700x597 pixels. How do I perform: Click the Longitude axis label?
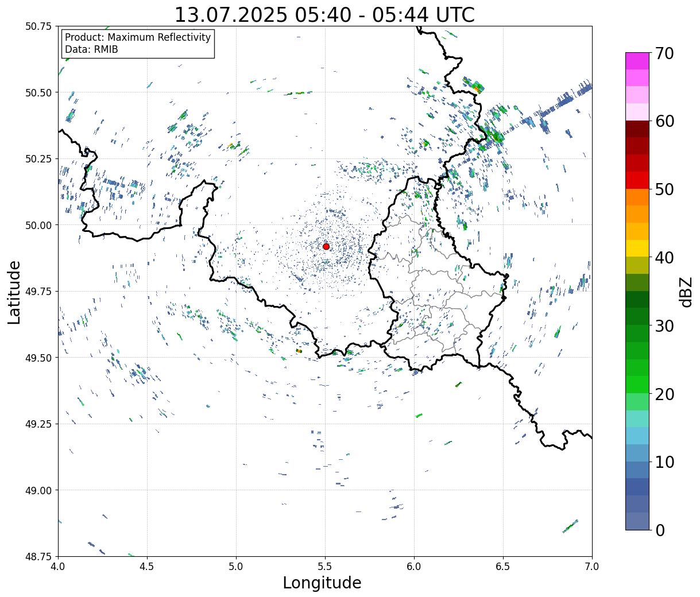322,583
